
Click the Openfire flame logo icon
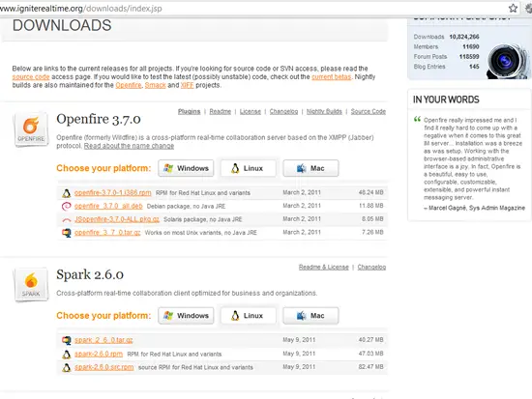coord(31,128)
